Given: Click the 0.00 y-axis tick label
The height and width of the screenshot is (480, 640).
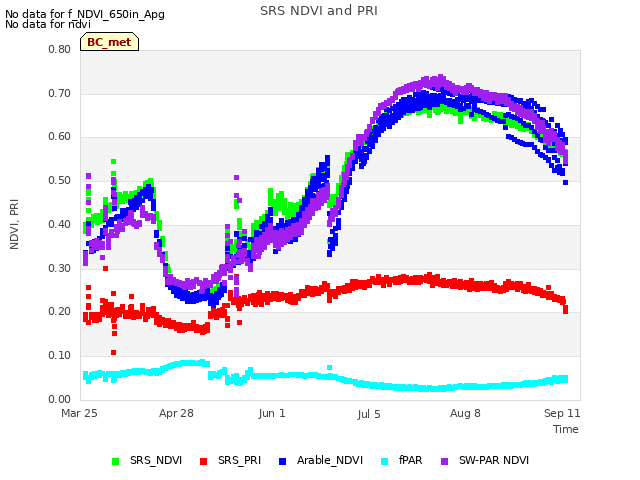Looking at the screenshot, I should [x=60, y=399].
